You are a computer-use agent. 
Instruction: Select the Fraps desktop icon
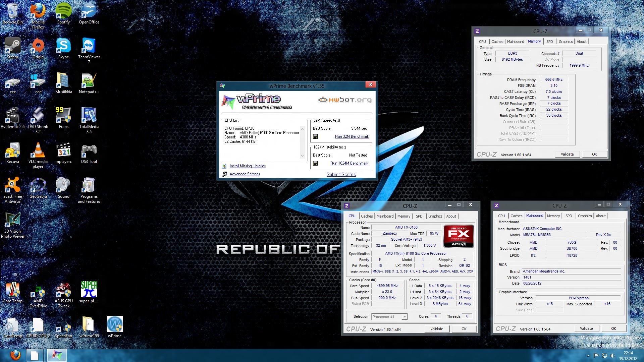[x=63, y=118]
